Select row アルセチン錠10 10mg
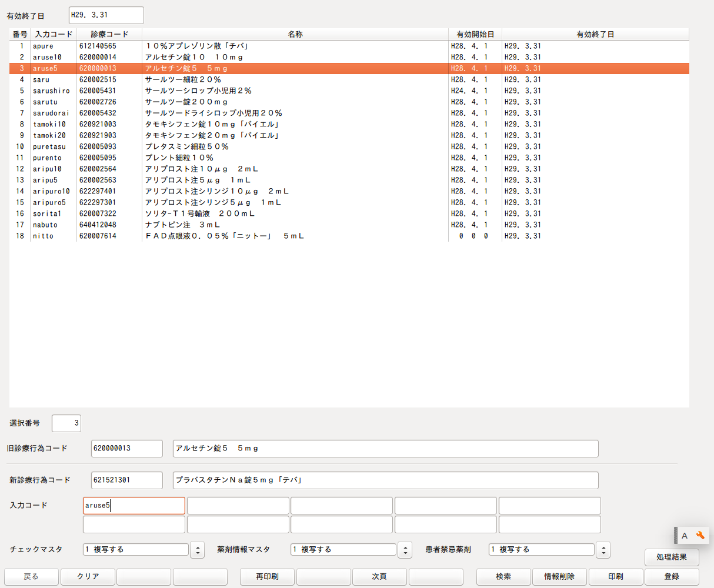The image size is (714, 588). tap(349, 57)
